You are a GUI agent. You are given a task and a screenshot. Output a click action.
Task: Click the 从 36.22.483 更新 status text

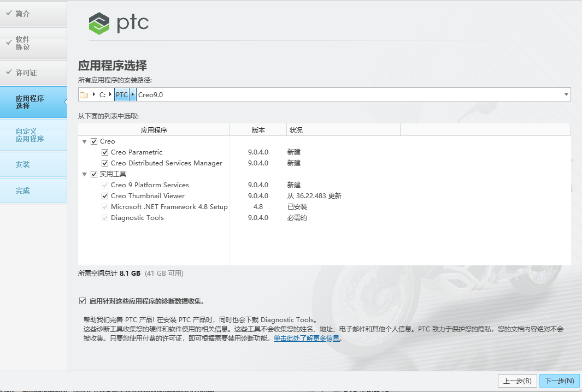(314, 196)
